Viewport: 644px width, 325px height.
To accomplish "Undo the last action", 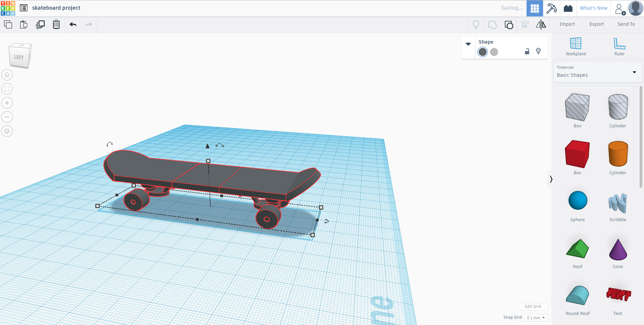I will [x=73, y=24].
